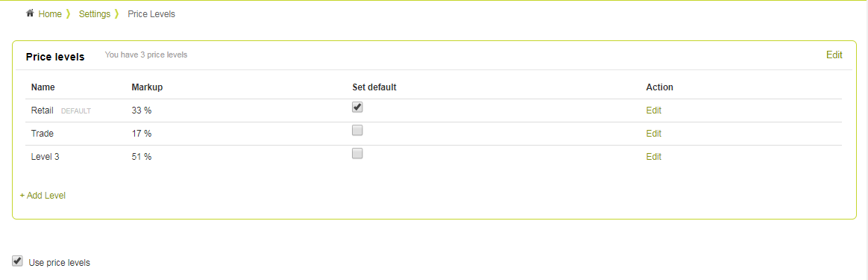Check the Level 3 set default checkbox
Screen dimensions: 868x280
(358, 154)
